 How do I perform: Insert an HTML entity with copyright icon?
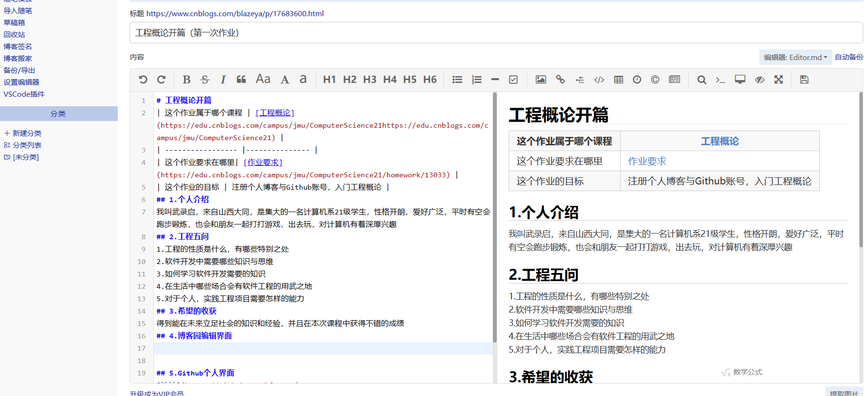(x=655, y=80)
